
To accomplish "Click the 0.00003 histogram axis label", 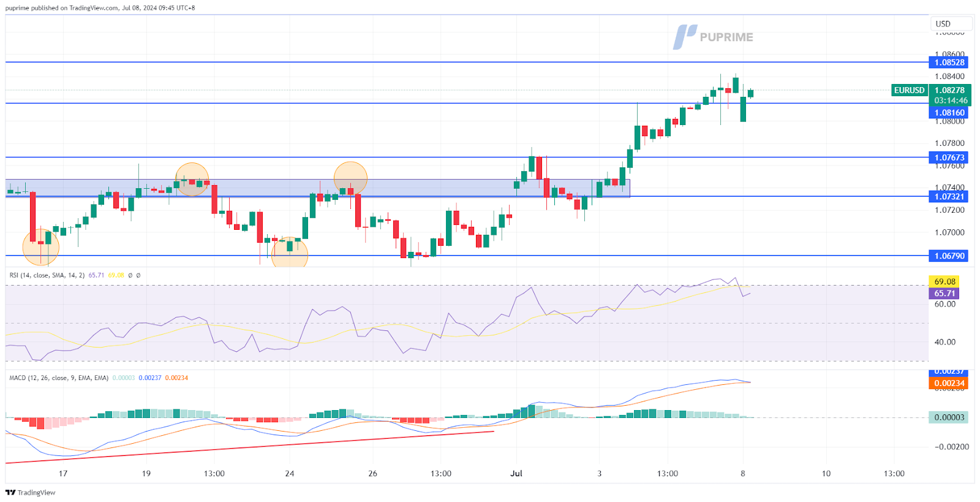I will [949, 417].
